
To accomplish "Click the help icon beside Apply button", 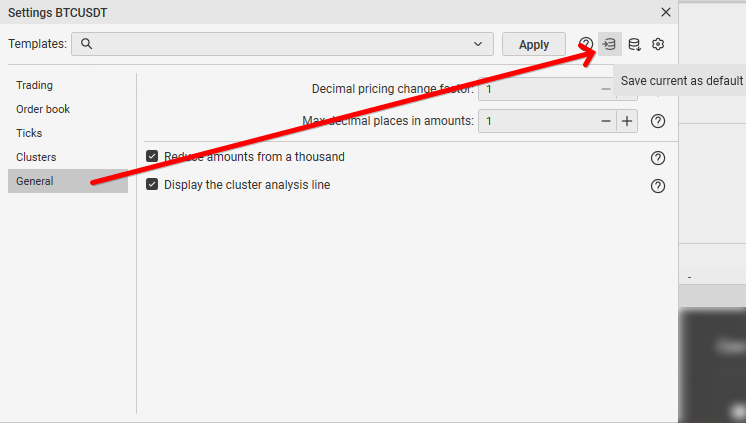I will click(x=586, y=44).
